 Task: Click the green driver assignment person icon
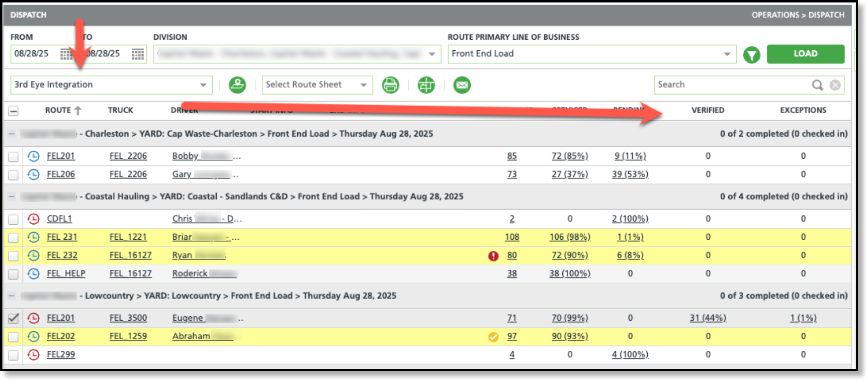coord(237,85)
